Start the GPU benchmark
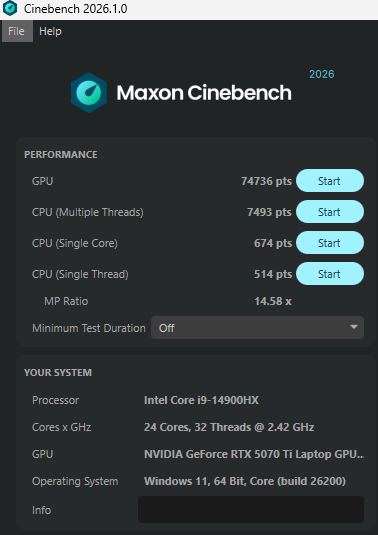Viewport: 378px width, 535px height. pyautogui.click(x=330, y=181)
